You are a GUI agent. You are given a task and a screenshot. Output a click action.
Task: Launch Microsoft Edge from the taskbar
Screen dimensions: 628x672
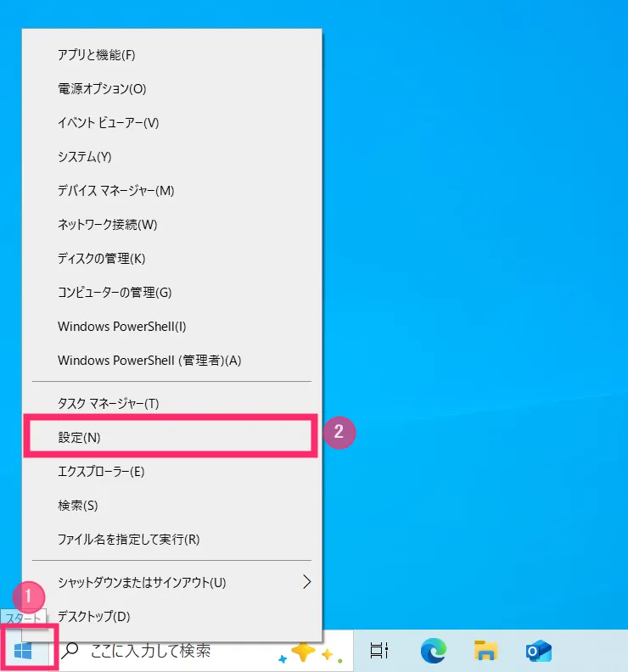coord(433,651)
